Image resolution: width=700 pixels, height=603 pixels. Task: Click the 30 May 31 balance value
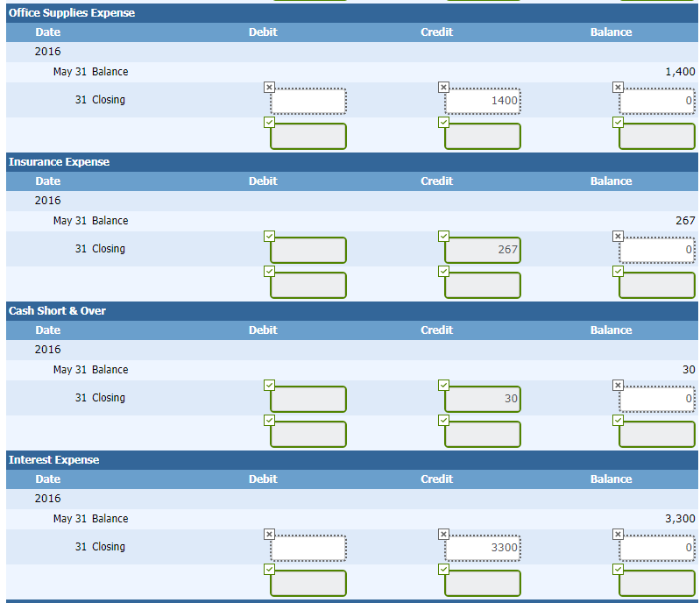[x=689, y=369]
